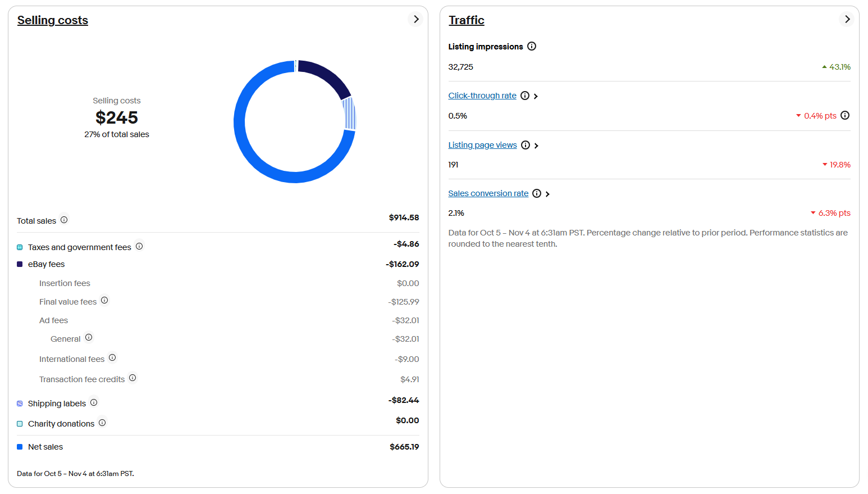Viewport: 868px width, 494px height.
Task: Follow the Sales conversion rate link
Action: tap(488, 193)
